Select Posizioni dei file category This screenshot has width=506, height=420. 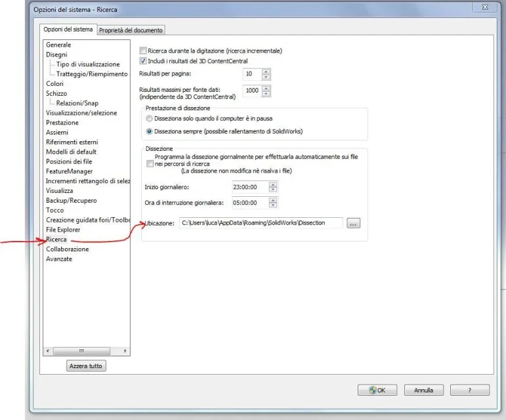(x=69, y=161)
